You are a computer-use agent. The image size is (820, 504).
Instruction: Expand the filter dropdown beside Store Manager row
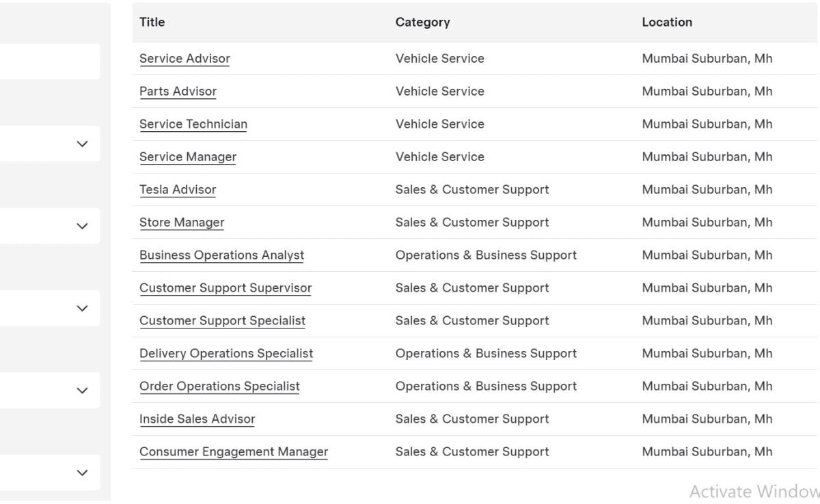pyautogui.click(x=82, y=226)
